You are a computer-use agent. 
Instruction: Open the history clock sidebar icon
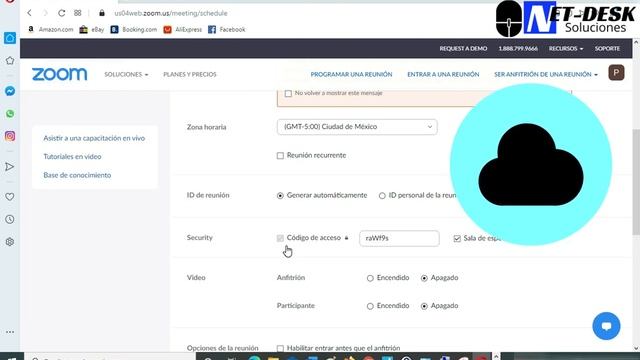point(10,220)
